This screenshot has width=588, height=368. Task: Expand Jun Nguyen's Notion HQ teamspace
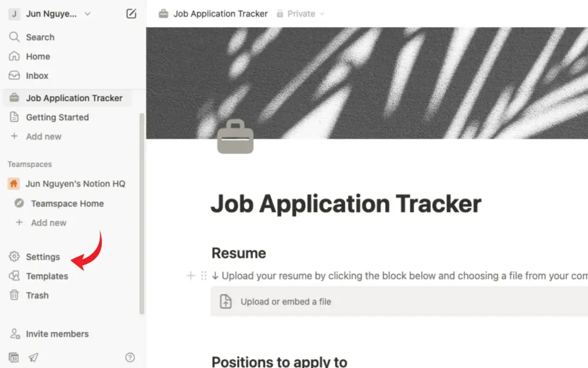[x=75, y=184]
